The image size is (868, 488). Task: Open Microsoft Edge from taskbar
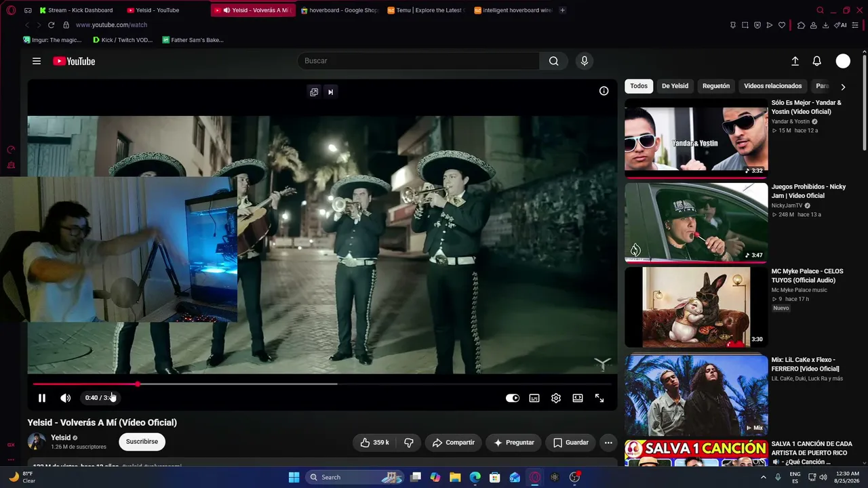click(475, 477)
